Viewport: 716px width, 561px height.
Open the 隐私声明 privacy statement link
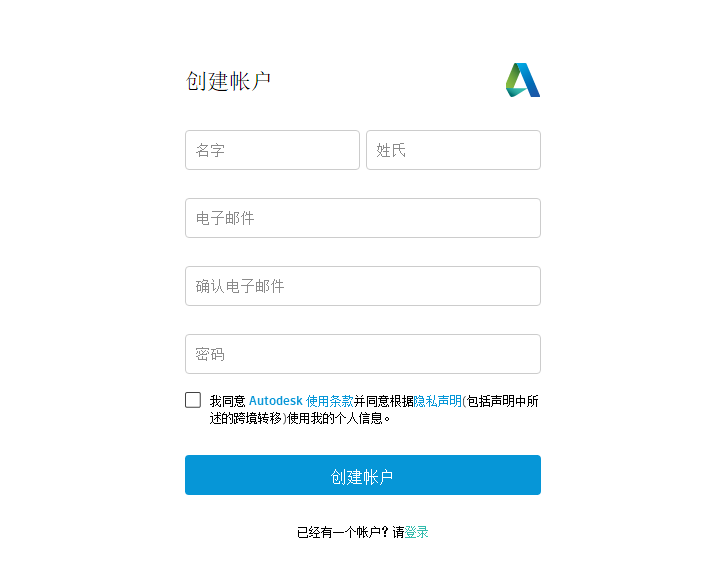[438, 401]
